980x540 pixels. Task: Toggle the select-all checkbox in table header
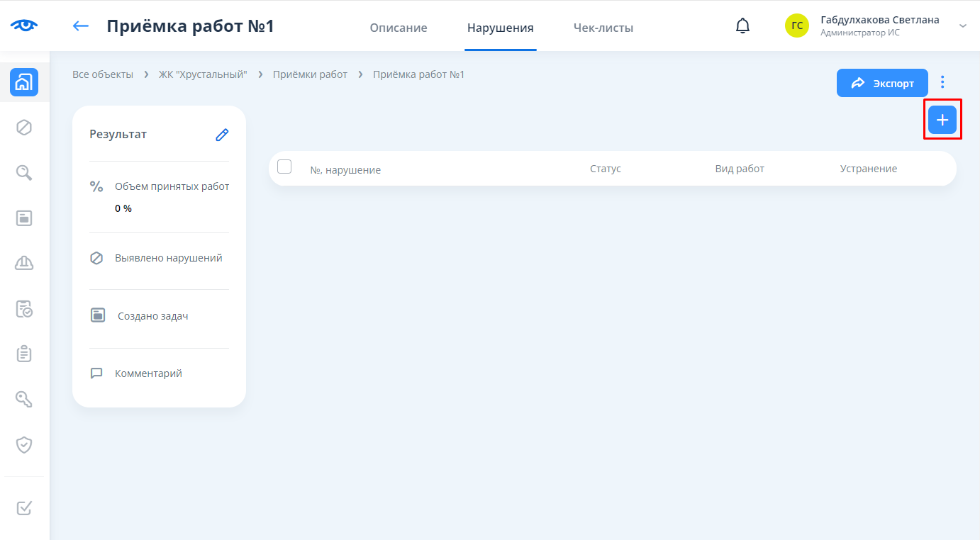pyautogui.click(x=284, y=167)
